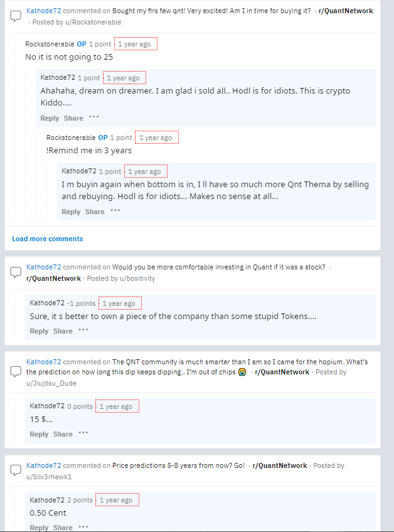Click comment bubble icon beside 'Bought my firs few qnt' post

point(16,16)
